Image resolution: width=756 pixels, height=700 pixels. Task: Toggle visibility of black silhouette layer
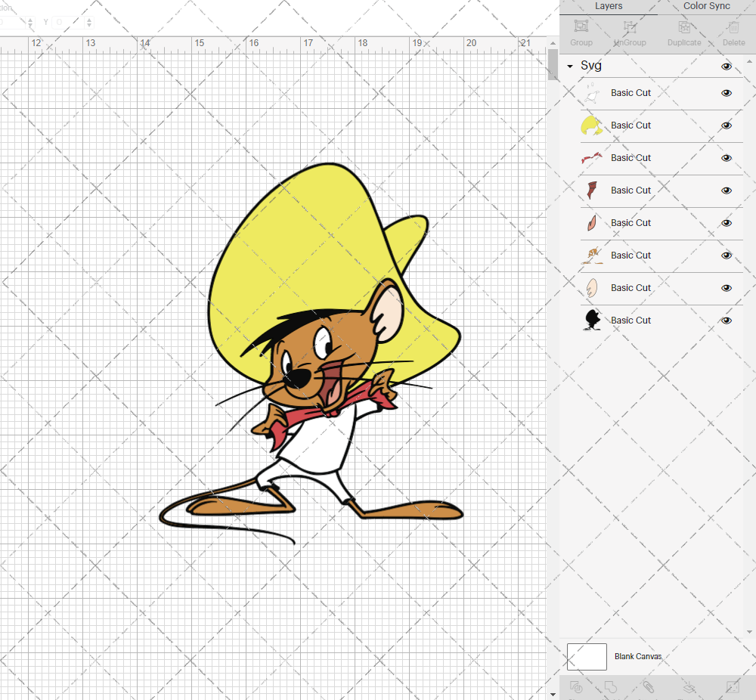click(727, 321)
